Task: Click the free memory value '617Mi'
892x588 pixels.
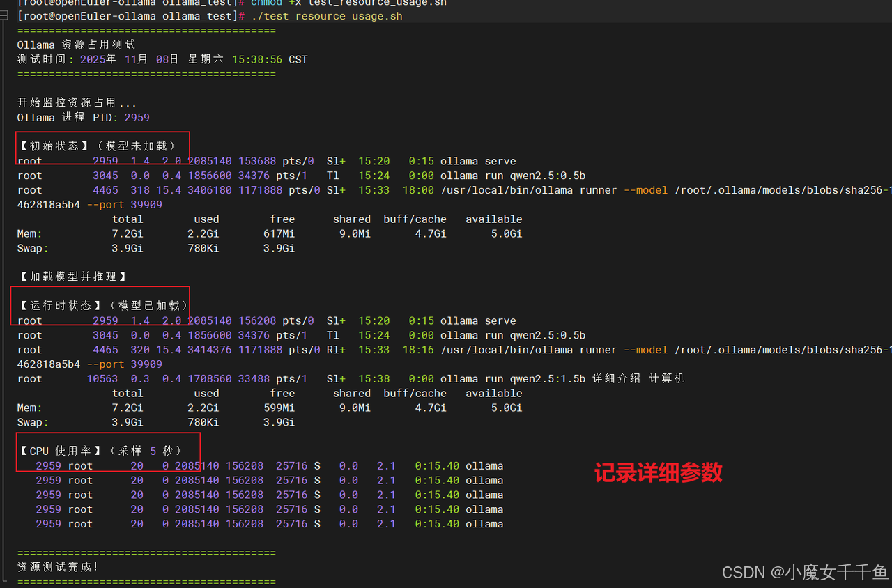Action: coord(279,233)
